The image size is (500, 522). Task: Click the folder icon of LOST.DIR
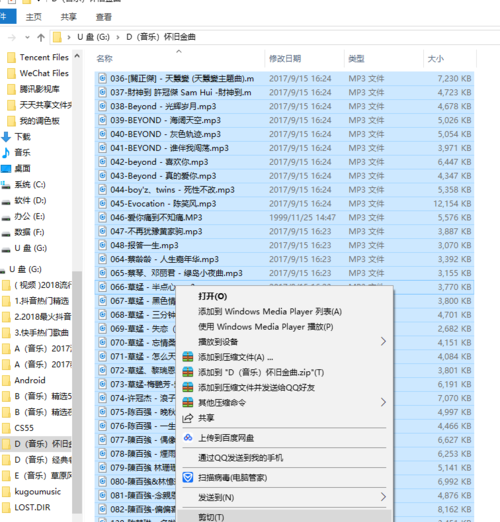tap(6, 508)
